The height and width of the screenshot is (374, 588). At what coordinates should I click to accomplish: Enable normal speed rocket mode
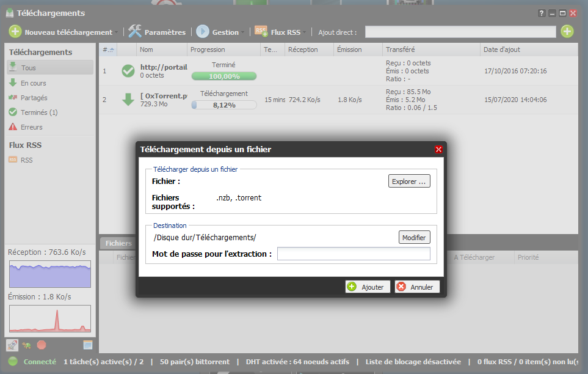(12, 345)
